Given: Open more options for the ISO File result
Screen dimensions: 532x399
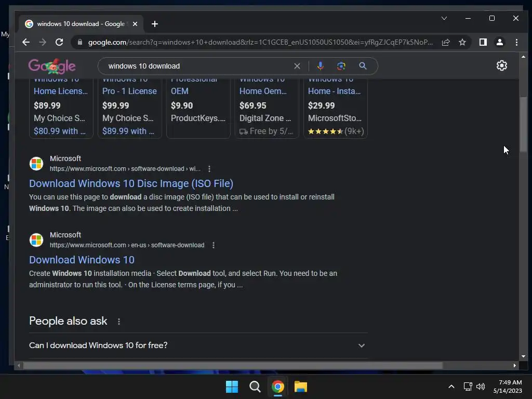Looking at the screenshot, I should click(209, 169).
